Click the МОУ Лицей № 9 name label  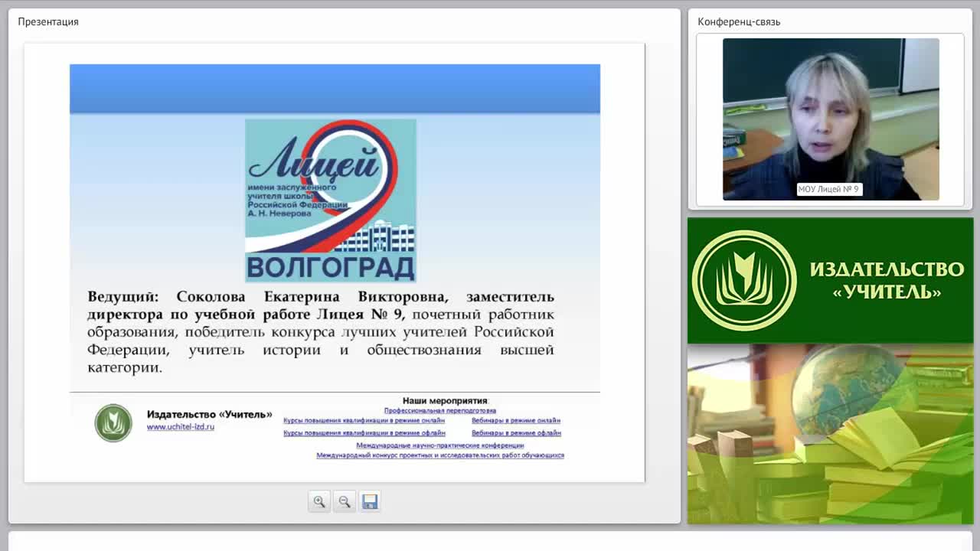(829, 189)
